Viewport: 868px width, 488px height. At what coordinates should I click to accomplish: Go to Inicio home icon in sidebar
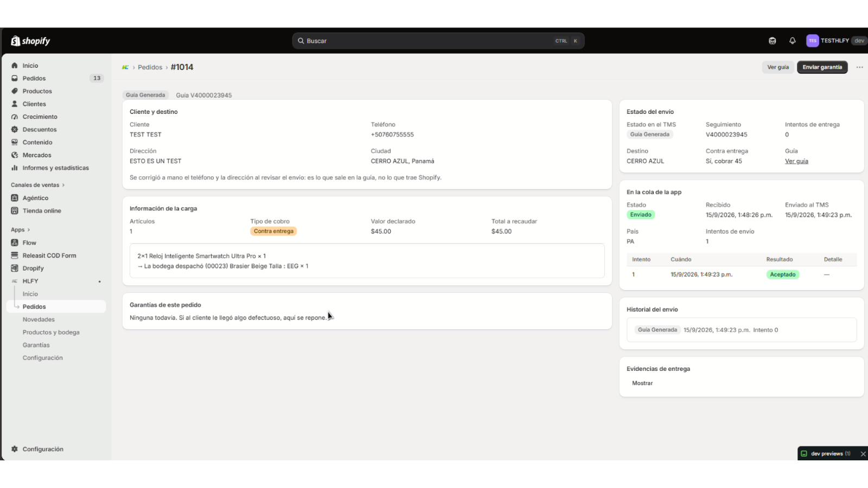click(x=15, y=66)
